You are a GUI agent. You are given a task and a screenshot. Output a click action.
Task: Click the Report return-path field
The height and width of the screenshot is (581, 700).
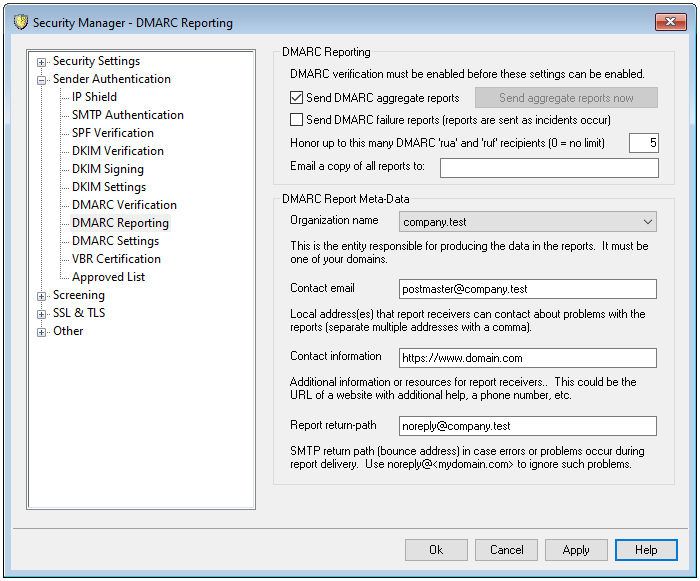[527, 426]
